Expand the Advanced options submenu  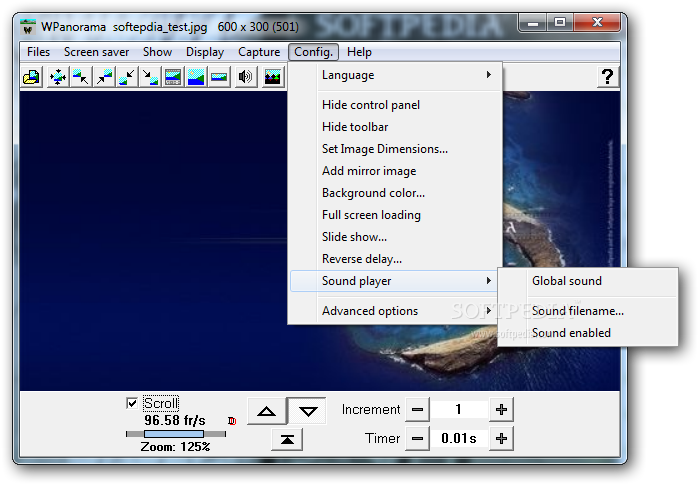395,311
